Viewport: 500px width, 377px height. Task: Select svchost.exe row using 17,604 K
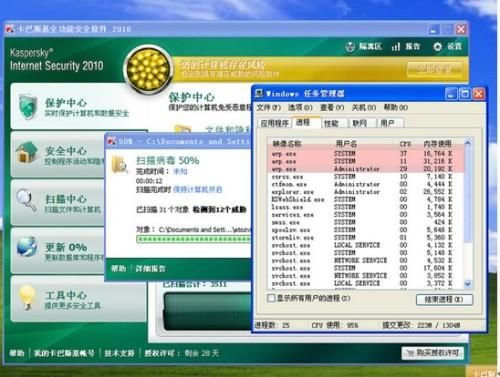366,268
